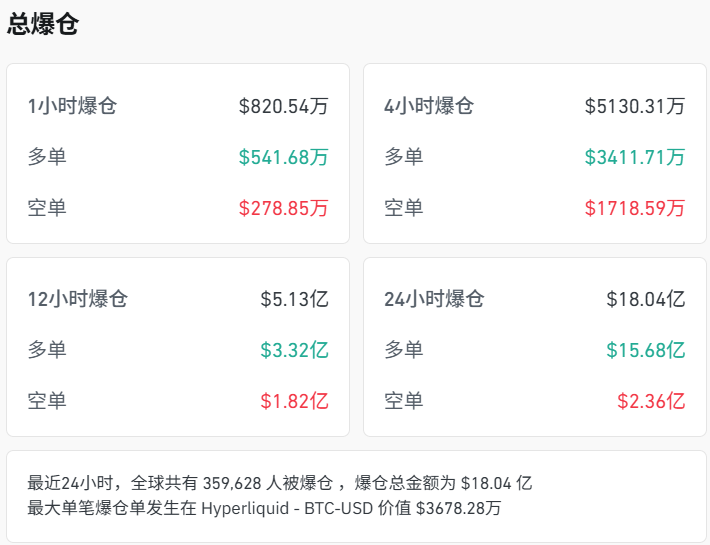Click the 4小时爆仓 card title

point(429,106)
